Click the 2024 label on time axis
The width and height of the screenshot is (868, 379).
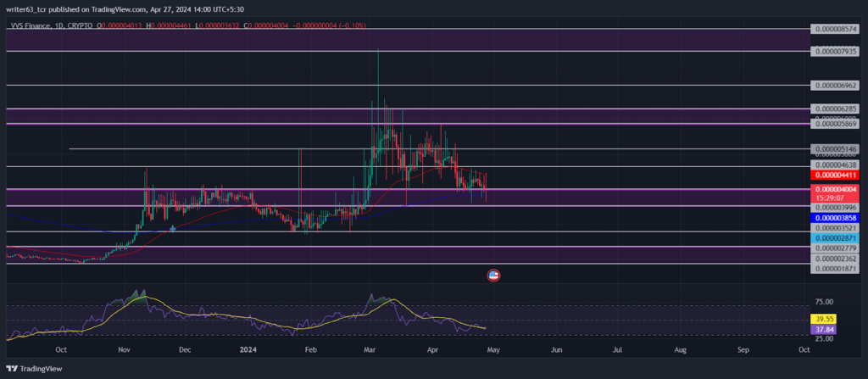(248, 350)
